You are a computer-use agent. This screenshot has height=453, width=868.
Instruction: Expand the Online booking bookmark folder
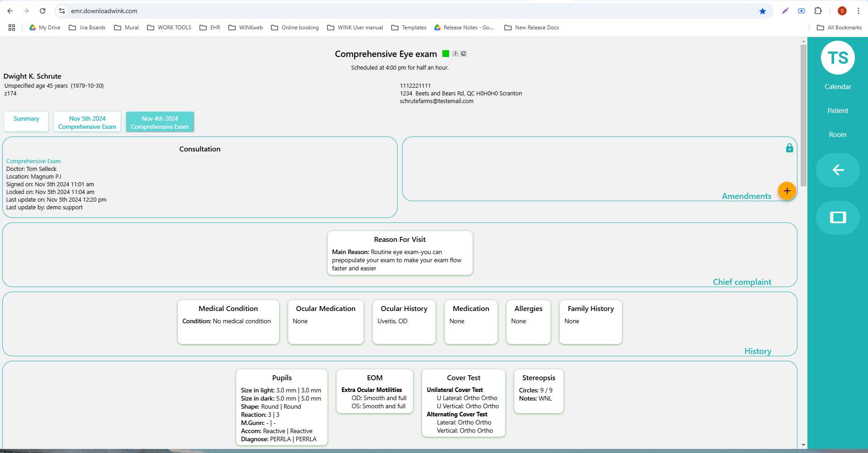point(295,28)
